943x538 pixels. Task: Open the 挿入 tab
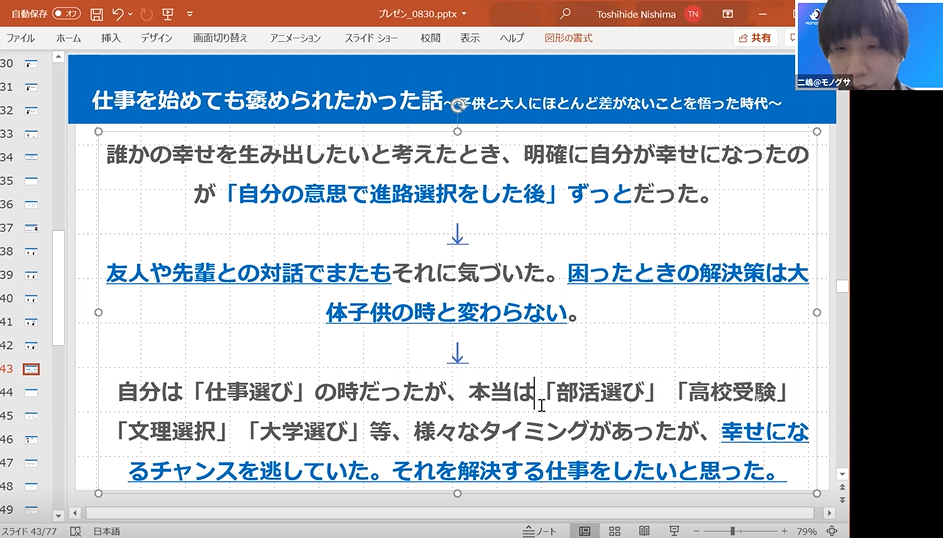[111, 38]
